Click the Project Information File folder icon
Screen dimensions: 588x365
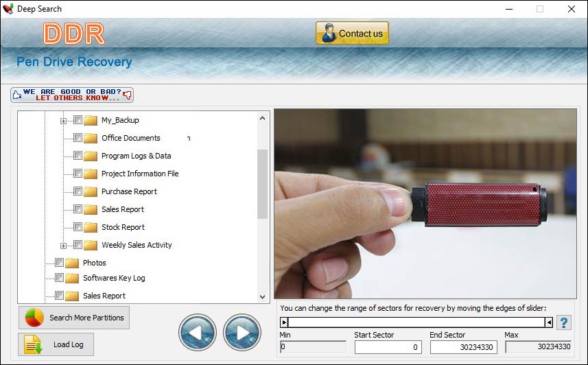(x=91, y=174)
